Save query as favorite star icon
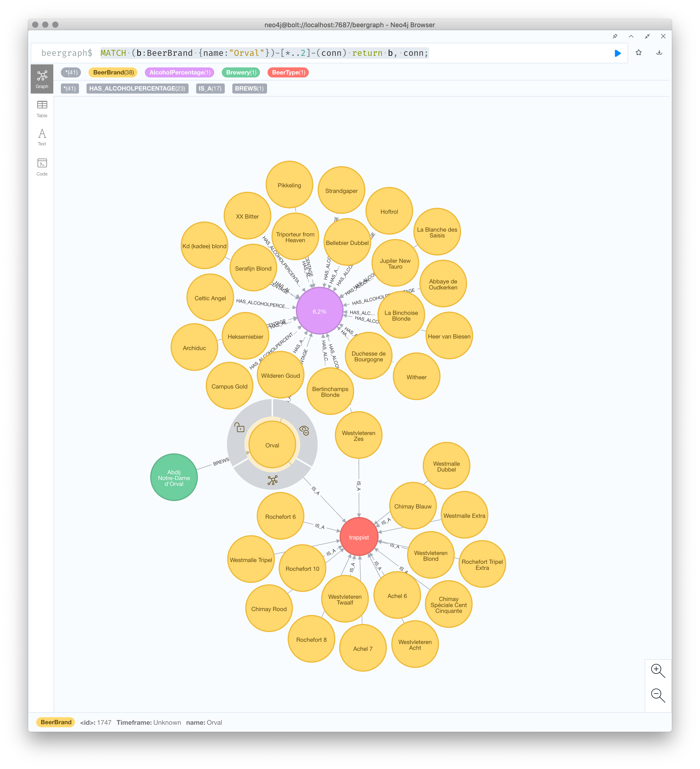This screenshot has width=700, height=769. [639, 53]
